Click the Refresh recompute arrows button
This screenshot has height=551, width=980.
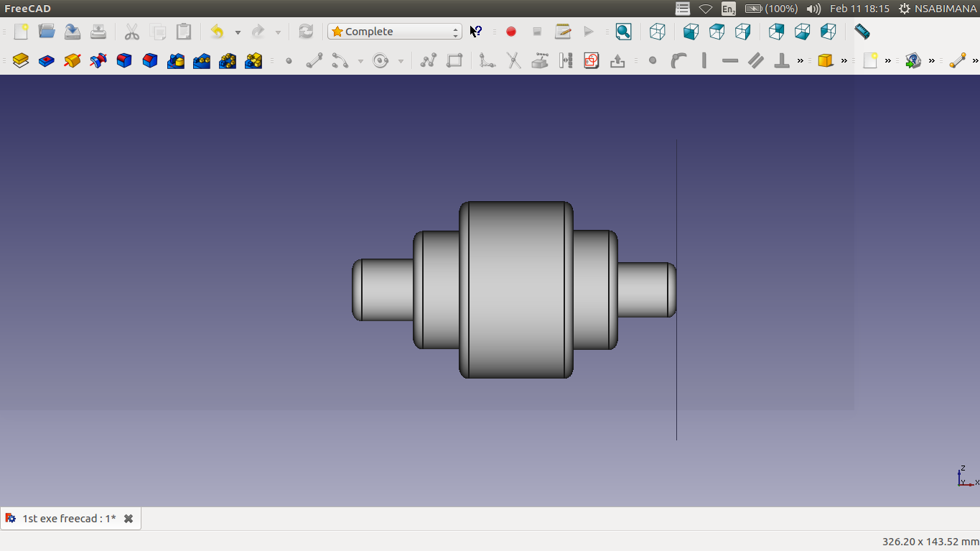[306, 32]
